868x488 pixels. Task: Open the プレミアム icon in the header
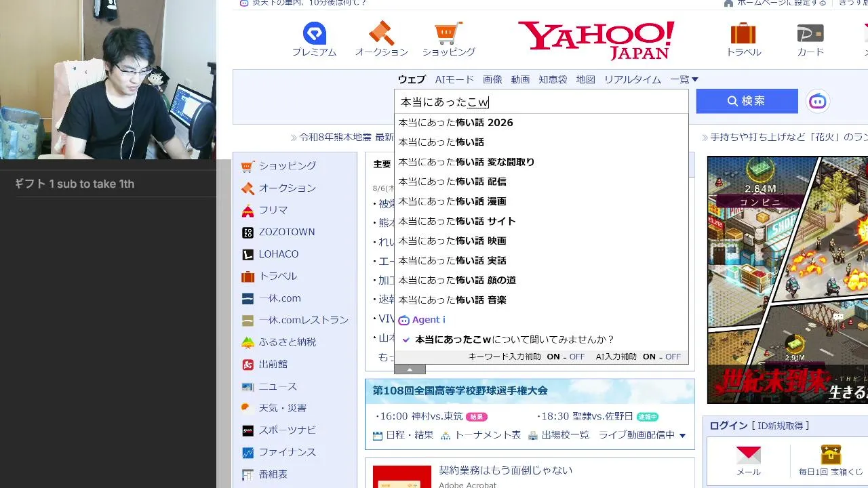pyautogui.click(x=314, y=33)
